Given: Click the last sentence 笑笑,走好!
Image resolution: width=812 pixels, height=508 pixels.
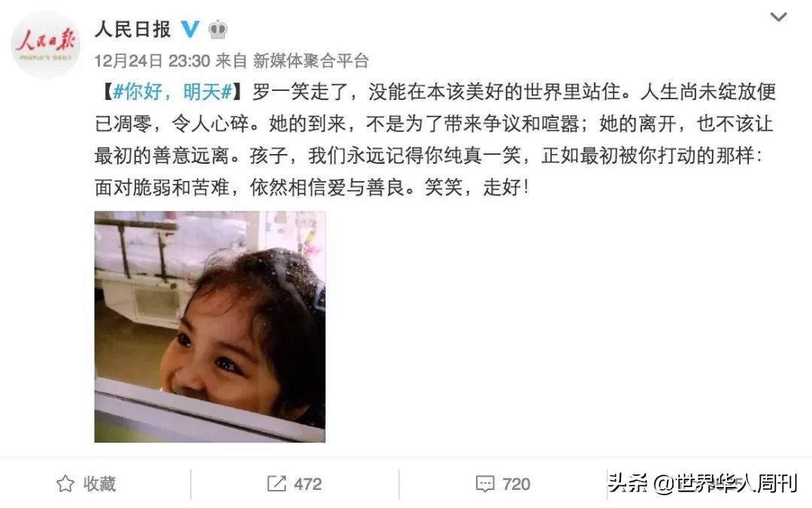Looking at the screenshot, I should coord(477,187).
